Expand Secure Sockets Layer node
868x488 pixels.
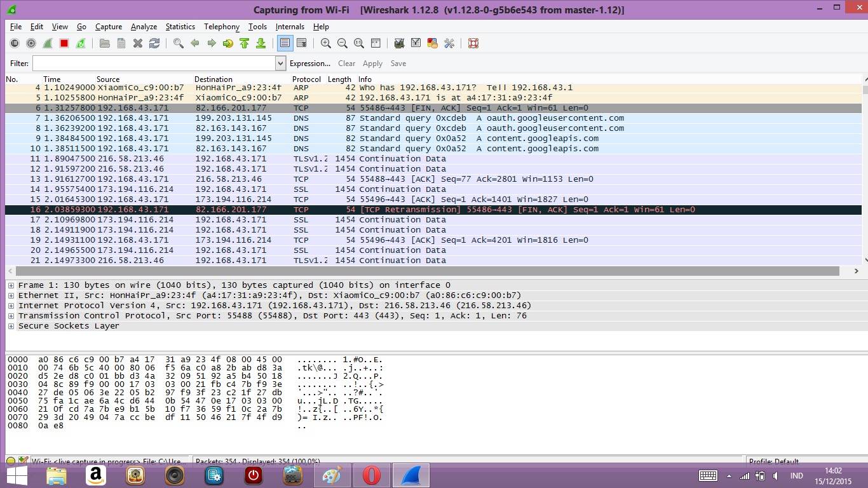[11, 326]
